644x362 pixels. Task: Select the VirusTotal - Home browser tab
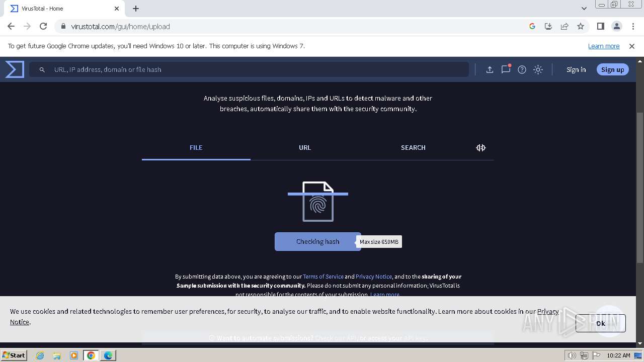click(64, 9)
